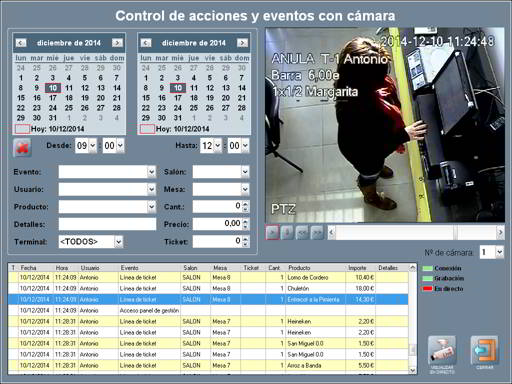This screenshot has width=512, height=384.
Task: Expand the Usuario dropdown
Action: click(x=151, y=189)
